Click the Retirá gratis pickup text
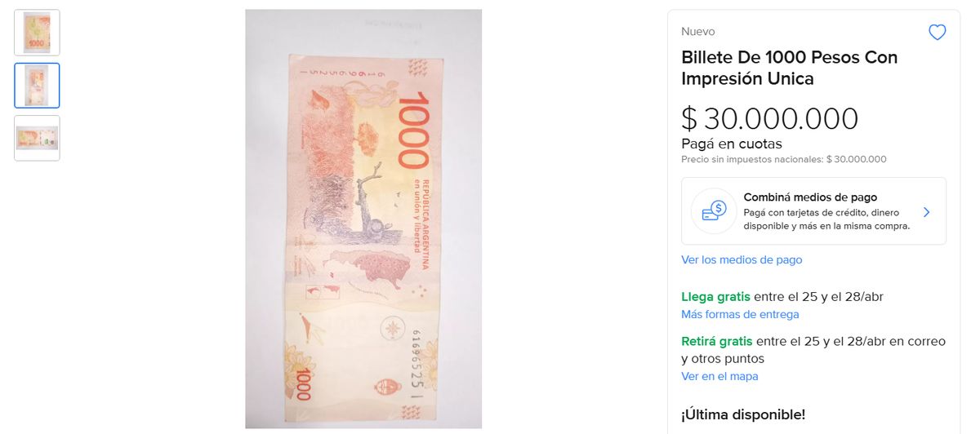 tap(717, 341)
